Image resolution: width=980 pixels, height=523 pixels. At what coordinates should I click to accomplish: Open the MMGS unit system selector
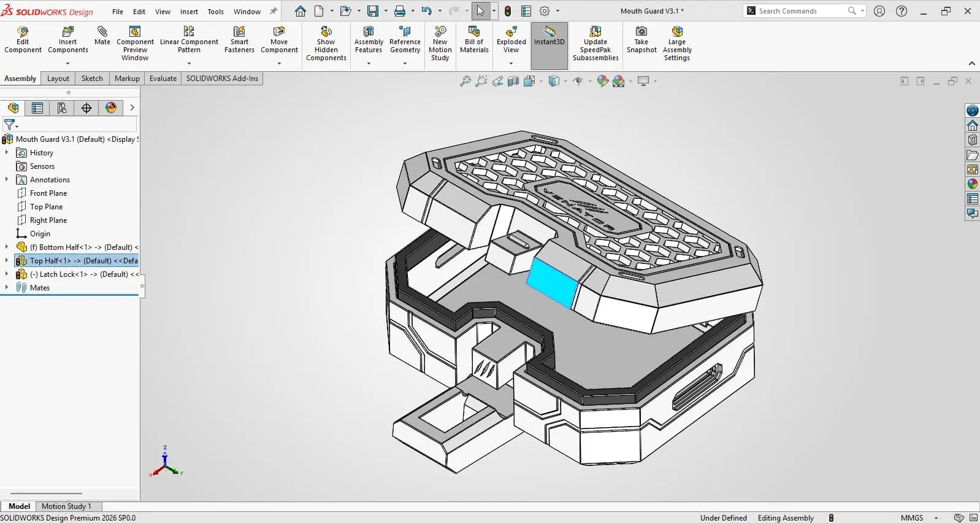click(919, 517)
